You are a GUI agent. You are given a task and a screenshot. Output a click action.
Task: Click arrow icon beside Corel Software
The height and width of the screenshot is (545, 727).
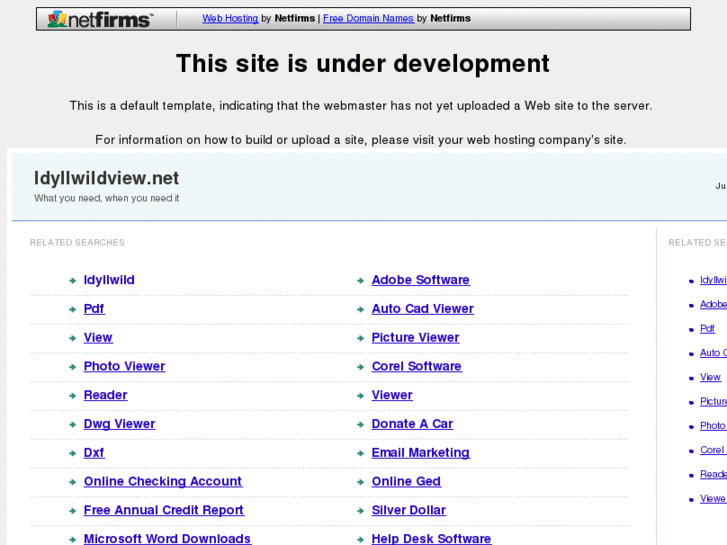[360, 367]
